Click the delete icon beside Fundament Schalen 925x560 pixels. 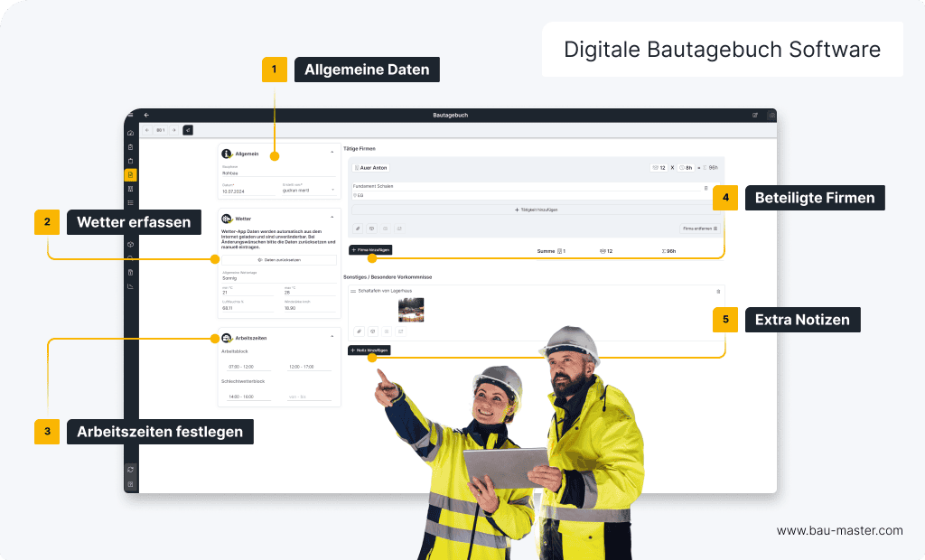[x=706, y=187]
